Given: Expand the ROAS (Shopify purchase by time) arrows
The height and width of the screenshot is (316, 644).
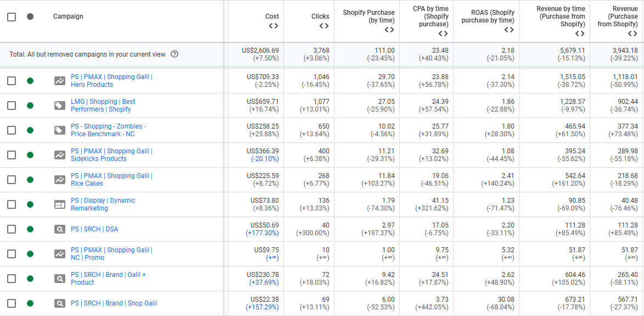Looking at the screenshot, I should (x=509, y=30).
